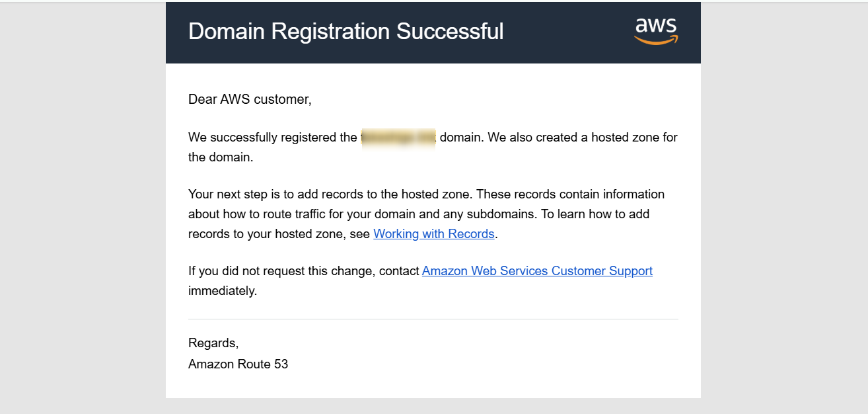This screenshot has height=414, width=868.
Task: Click the orange smile arrow under aws
Action: pos(656,41)
